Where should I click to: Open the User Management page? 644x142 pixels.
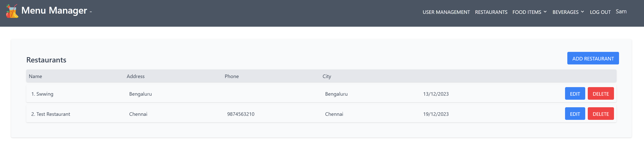pos(446,12)
